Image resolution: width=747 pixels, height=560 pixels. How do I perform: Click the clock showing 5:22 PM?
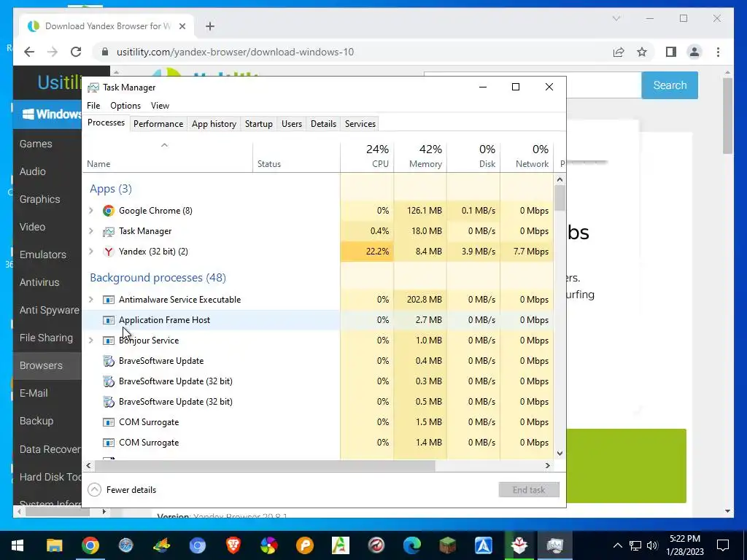click(684, 539)
